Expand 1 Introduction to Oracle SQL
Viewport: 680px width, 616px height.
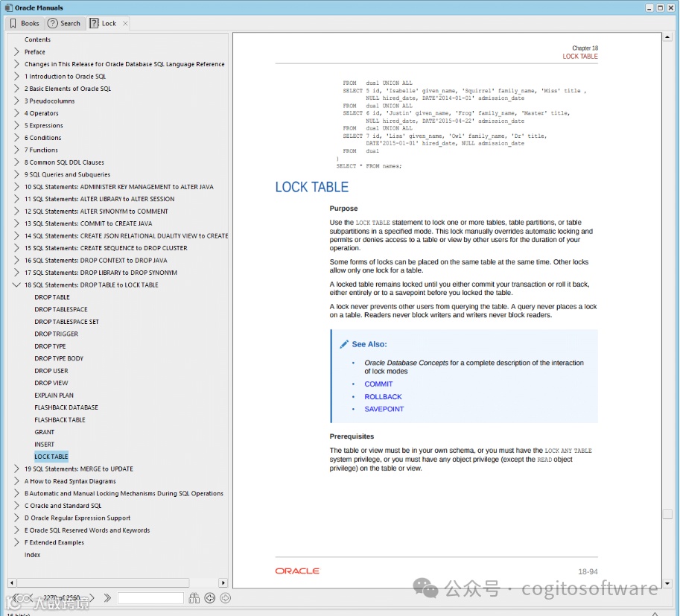(16, 77)
